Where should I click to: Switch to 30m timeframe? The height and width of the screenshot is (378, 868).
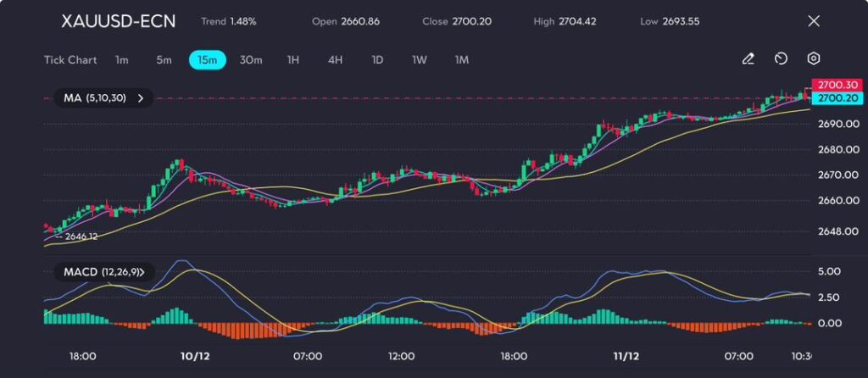click(x=251, y=60)
